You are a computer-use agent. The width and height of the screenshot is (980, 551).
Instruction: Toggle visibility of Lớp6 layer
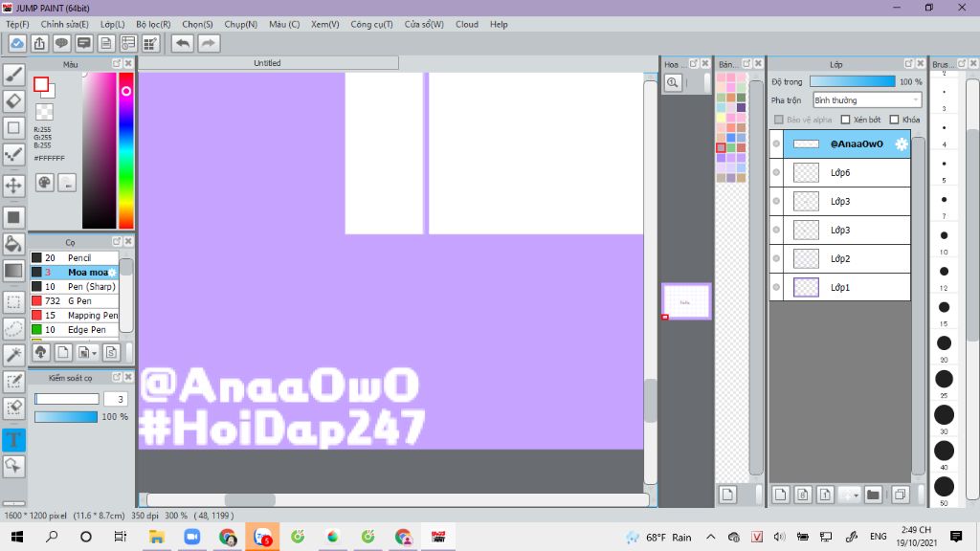(776, 172)
